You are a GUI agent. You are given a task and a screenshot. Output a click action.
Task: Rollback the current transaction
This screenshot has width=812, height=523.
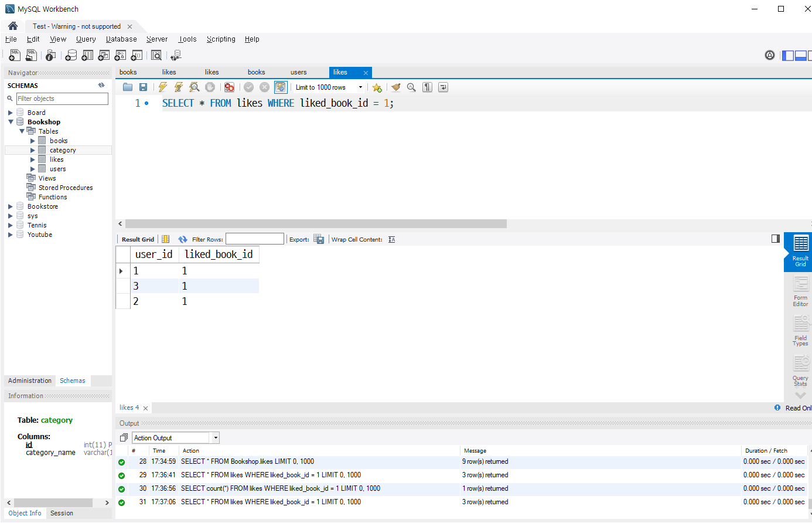pos(265,87)
